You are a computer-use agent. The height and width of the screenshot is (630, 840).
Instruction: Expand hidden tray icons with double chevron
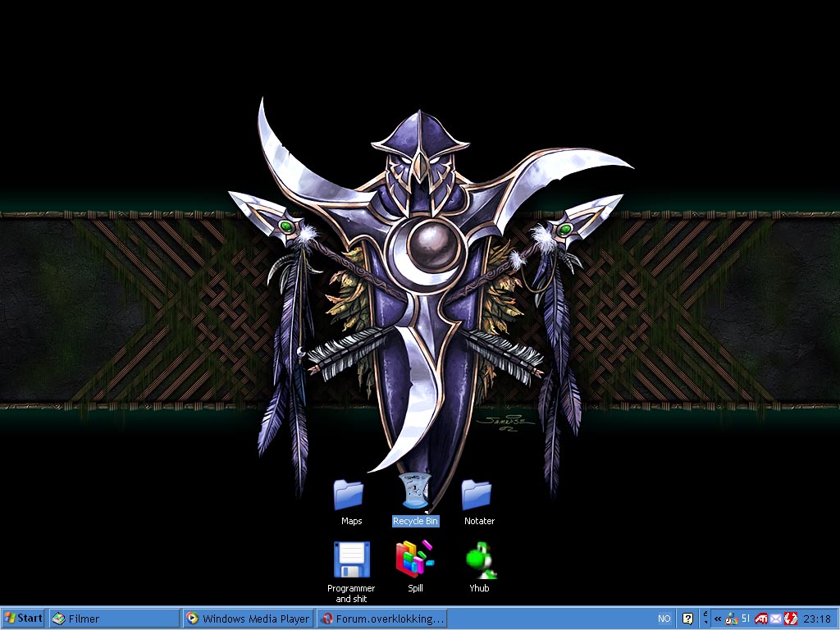tap(718, 619)
